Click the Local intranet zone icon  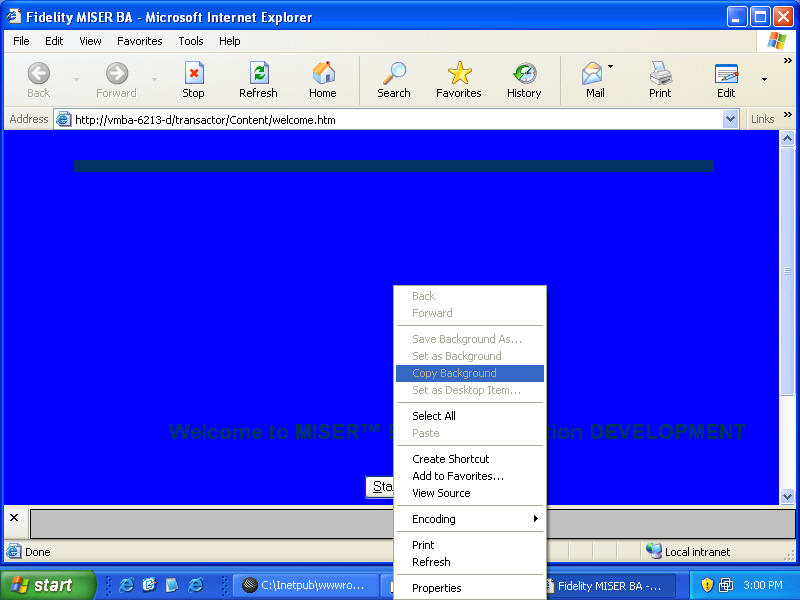click(x=654, y=551)
